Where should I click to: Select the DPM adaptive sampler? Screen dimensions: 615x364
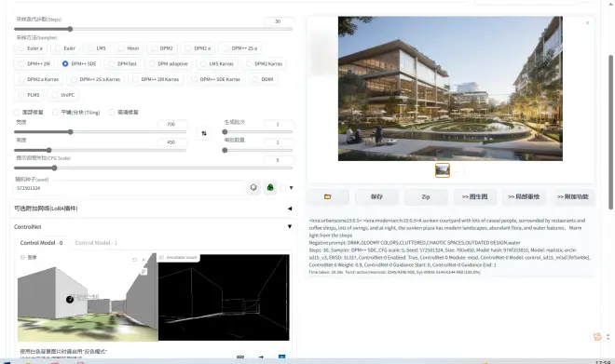coord(169,63)
